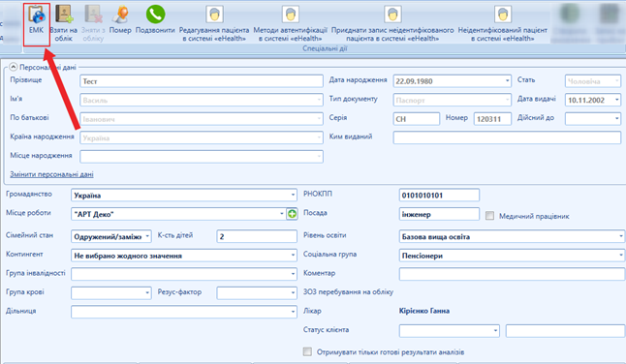Click the Місце народження combo box
The image size is (626, 364).
point(202,156)
